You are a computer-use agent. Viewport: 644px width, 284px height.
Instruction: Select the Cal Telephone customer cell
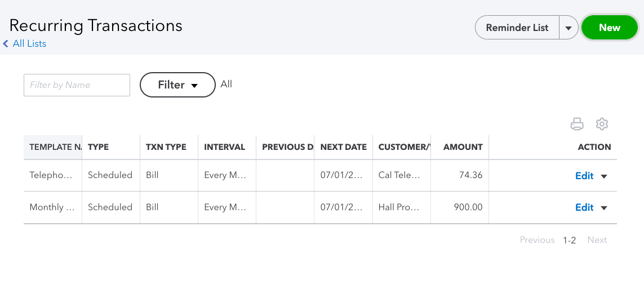point(399,175)
